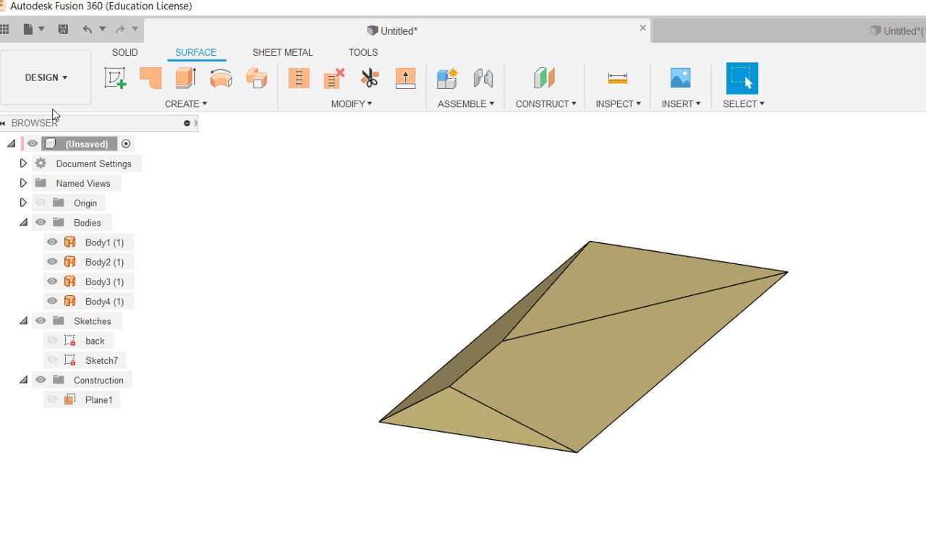926x560 pixels.
Task: Hide Body1 (1) with its eye icon
Action: tap(52, 242)
